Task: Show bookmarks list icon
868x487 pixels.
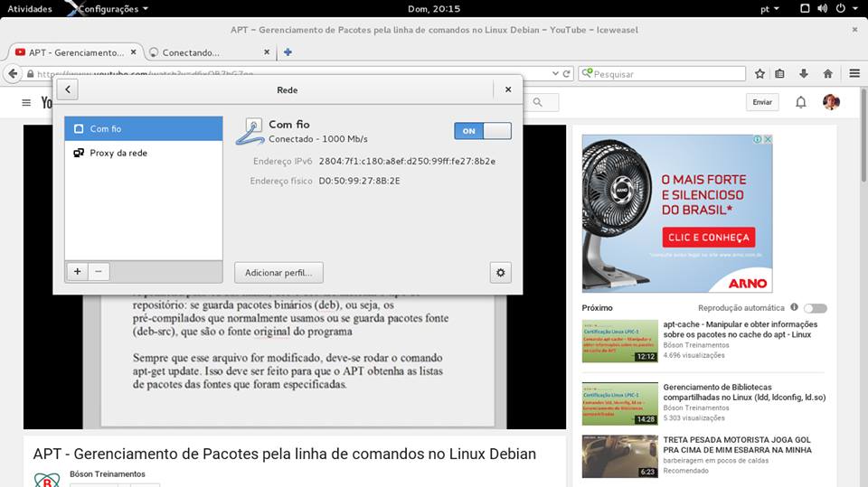Action: pos(779,73)
